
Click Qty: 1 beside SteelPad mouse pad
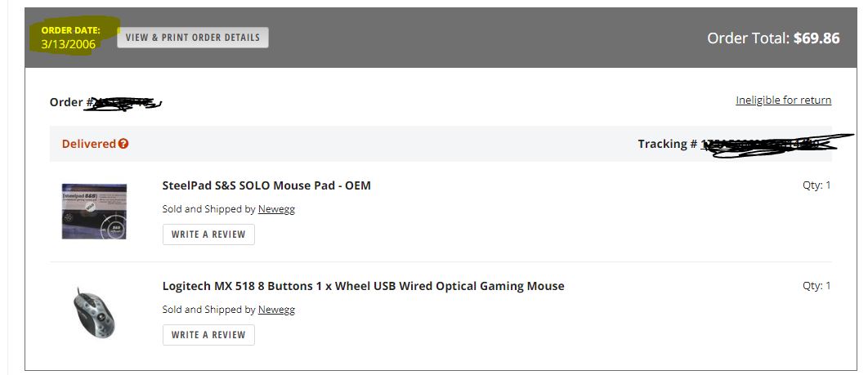pos(817,185)
